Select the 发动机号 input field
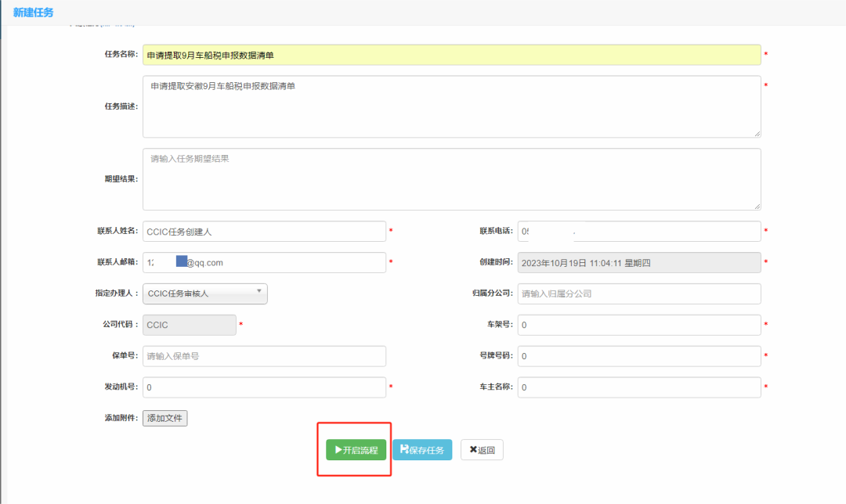The image size is (846, 504). 264,387
